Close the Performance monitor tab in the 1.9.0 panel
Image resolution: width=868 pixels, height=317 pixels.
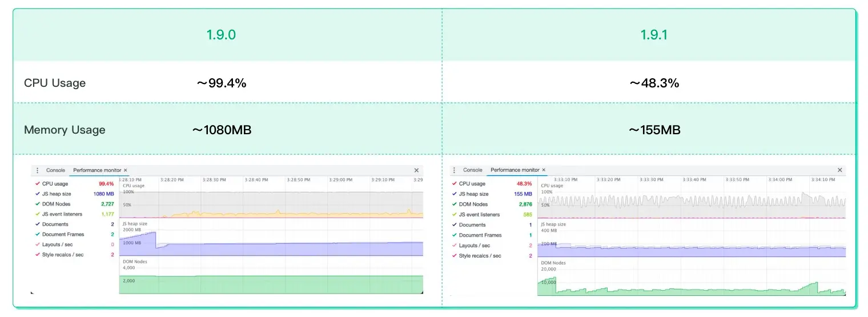(126, 170)
